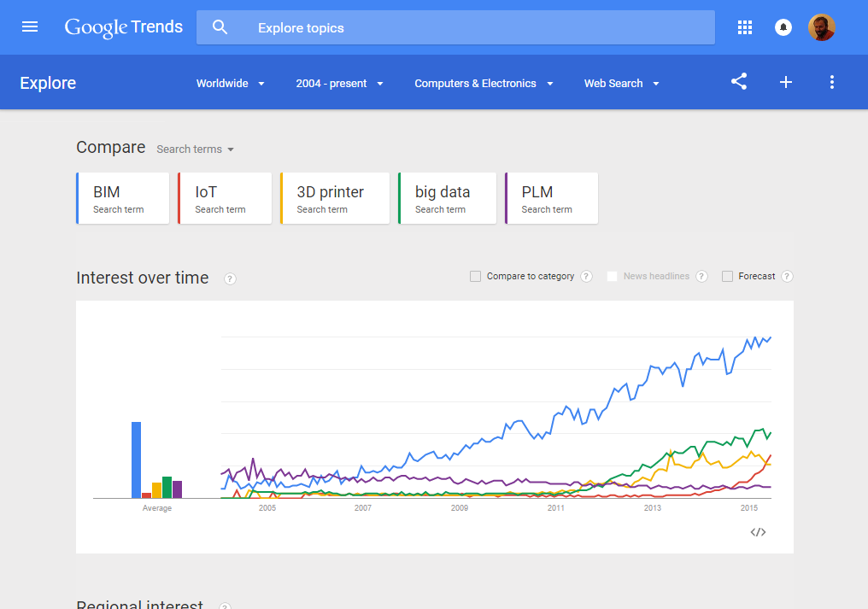Select the big data search term card
Screen dimensions: 868x609
pos(447,199)
